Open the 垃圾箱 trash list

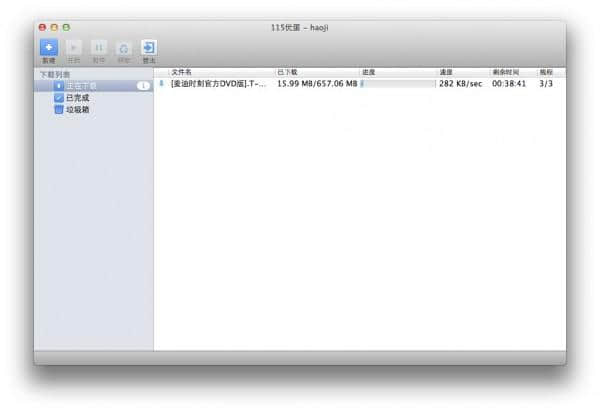tap(78, 110)
